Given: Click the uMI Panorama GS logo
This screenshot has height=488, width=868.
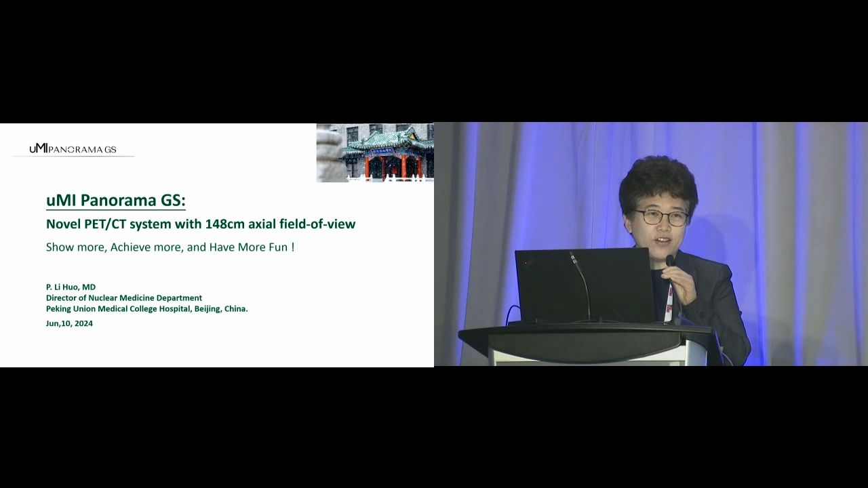Looking at the screenshot, I should pos(73,148).
